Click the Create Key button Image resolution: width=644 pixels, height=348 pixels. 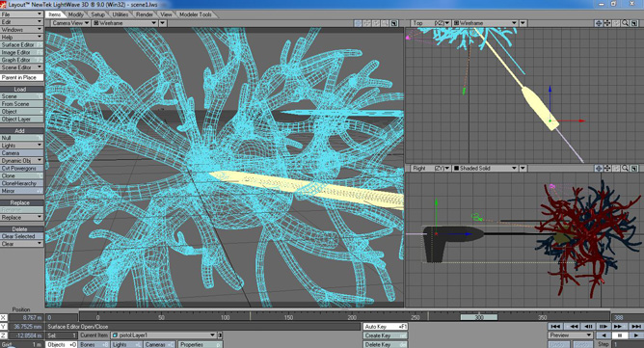[x=386, y=335]
